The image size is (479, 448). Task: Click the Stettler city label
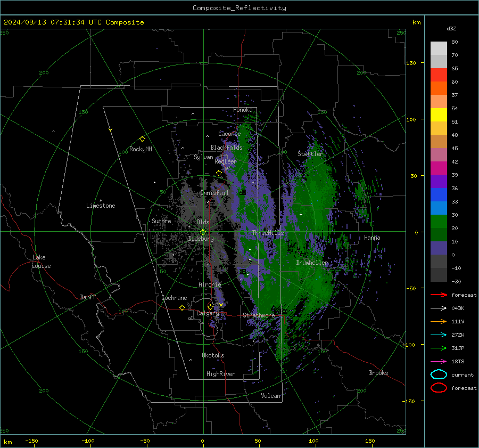point(310,154)
